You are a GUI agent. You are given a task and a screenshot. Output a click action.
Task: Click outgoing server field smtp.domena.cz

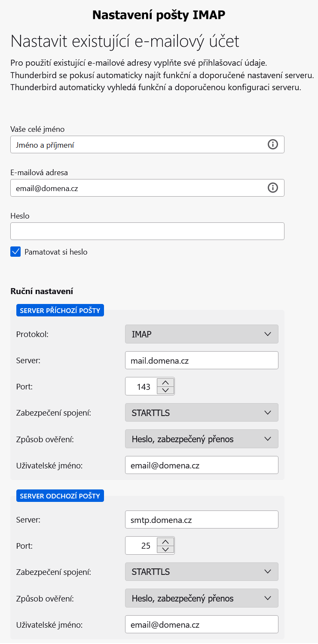point(202,519)
